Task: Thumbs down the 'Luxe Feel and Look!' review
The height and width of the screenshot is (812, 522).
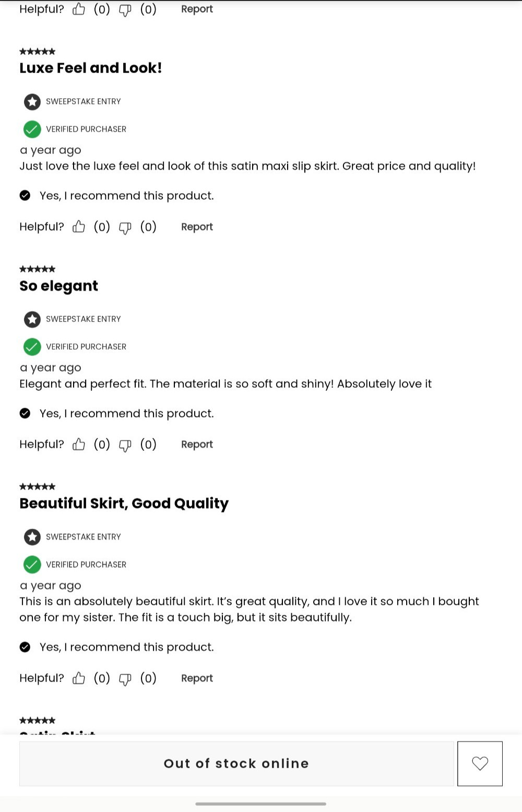Action: [125, 228]
